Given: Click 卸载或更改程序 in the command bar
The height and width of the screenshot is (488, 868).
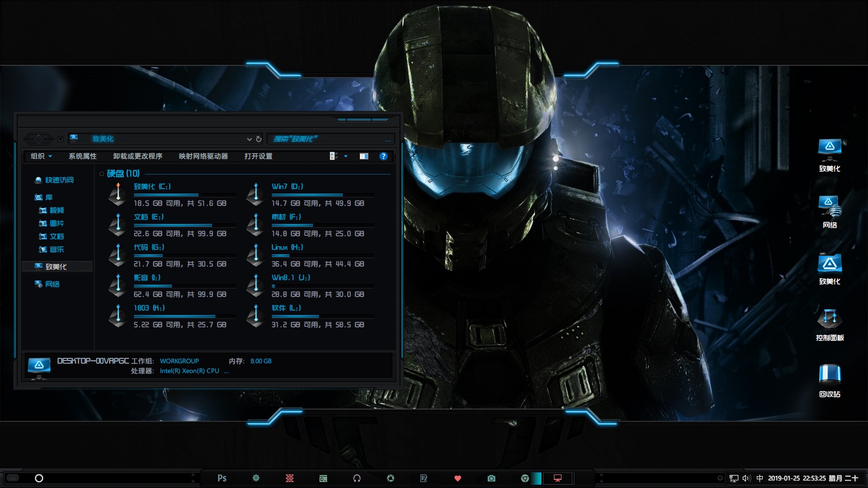Looking at the screenshot, I should coord(138,156).
